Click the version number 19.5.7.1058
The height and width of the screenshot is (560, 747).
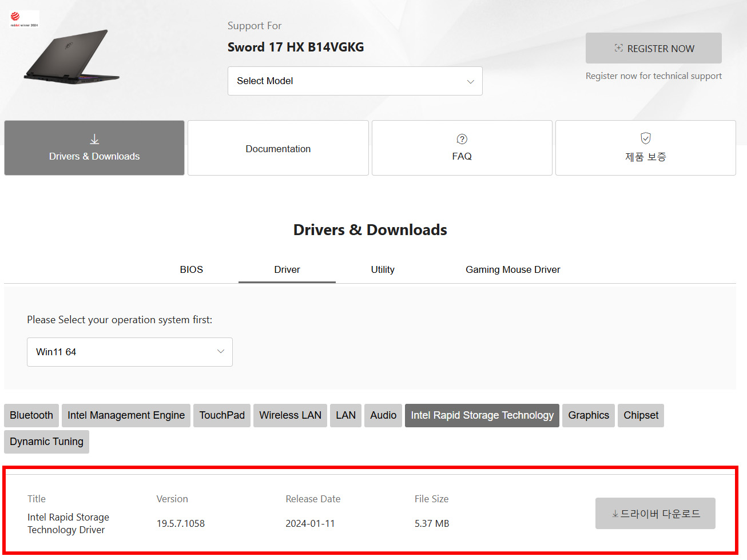point(181,523)
